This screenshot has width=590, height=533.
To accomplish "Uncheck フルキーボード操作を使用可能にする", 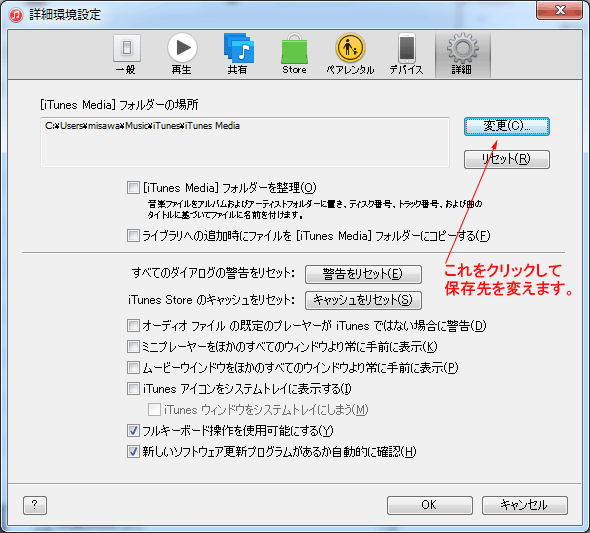I will click(x=133, y=430).
